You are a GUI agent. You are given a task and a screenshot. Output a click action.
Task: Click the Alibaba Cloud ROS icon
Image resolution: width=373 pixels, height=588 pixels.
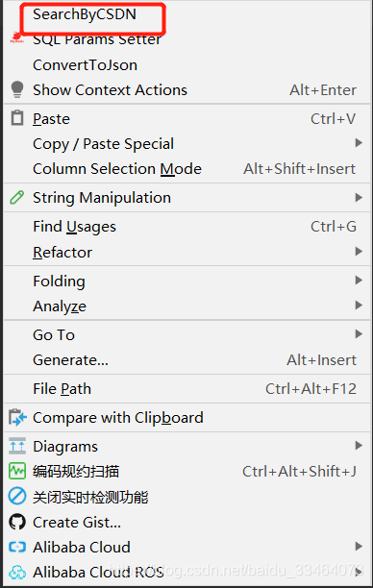coord(17,573)
